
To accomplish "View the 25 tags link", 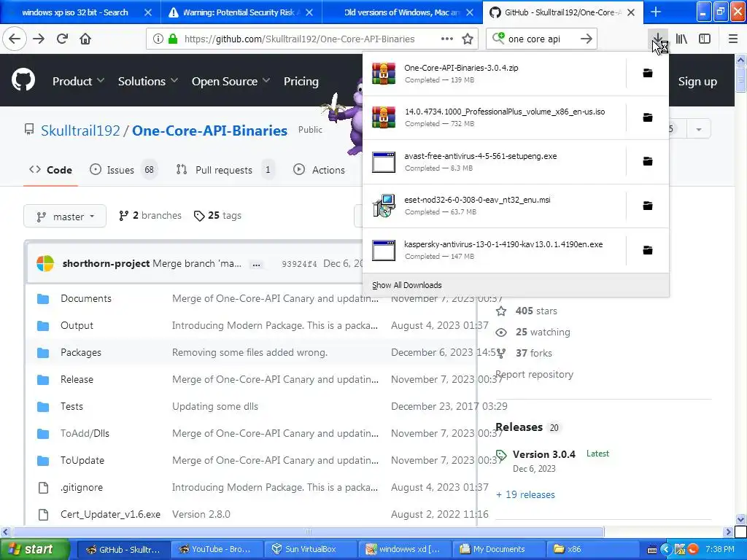I will pyautogui.click(x=217, y=216).
